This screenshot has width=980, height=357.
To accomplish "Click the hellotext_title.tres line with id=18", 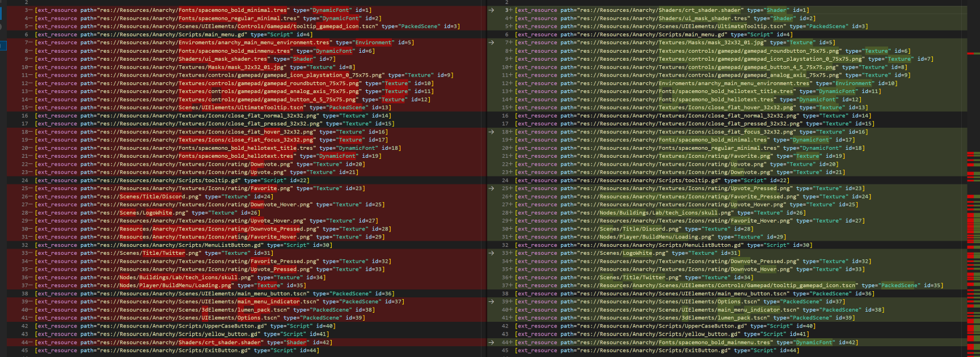I will click(x=218, y=148).
